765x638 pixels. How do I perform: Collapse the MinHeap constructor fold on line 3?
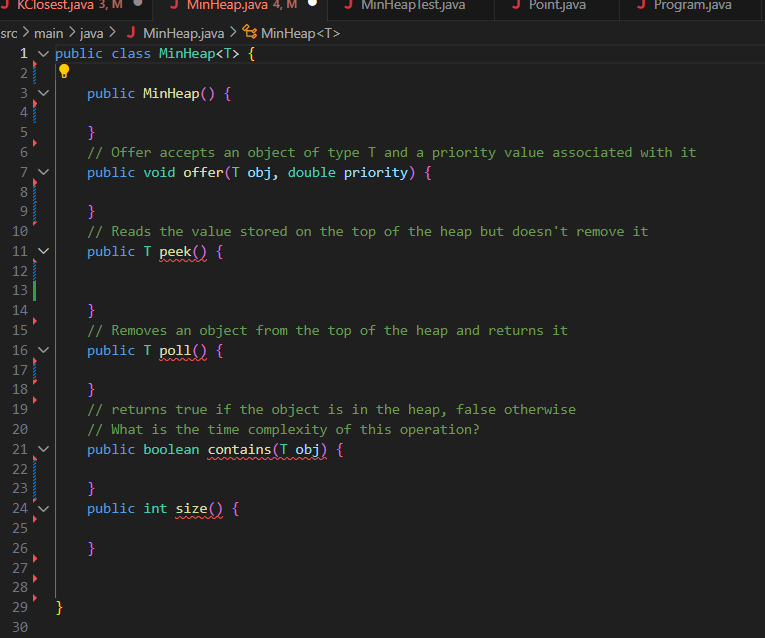(x=43, y=93)
